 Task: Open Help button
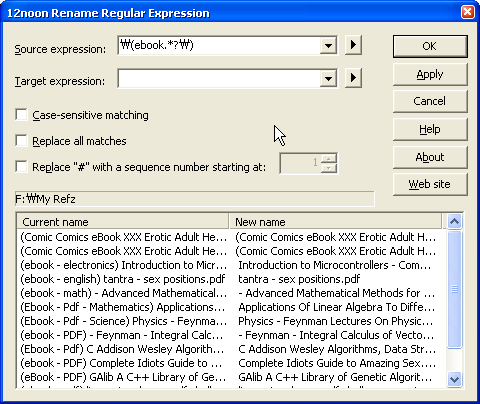click(430, 129)
